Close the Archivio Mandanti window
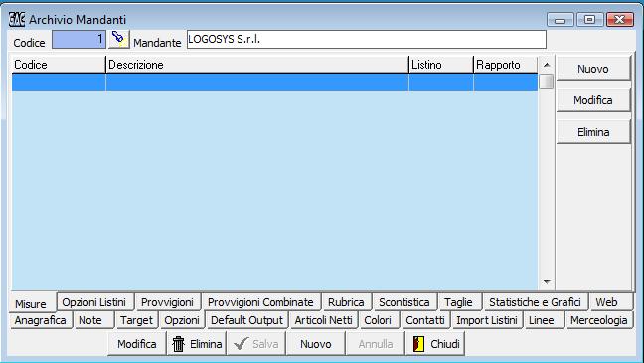Screen dimensions: 644x363 [620, 20]
